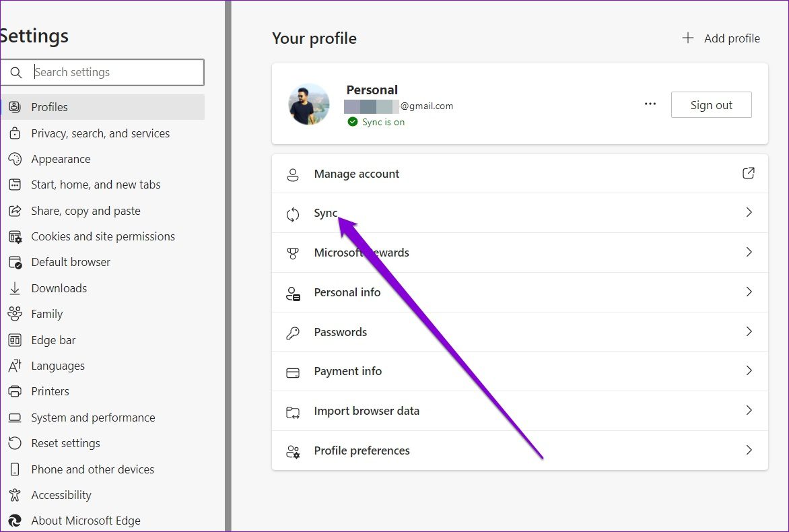Open Accessibility settings
Viewport: 789px width, 532px height.
[102, 495]
